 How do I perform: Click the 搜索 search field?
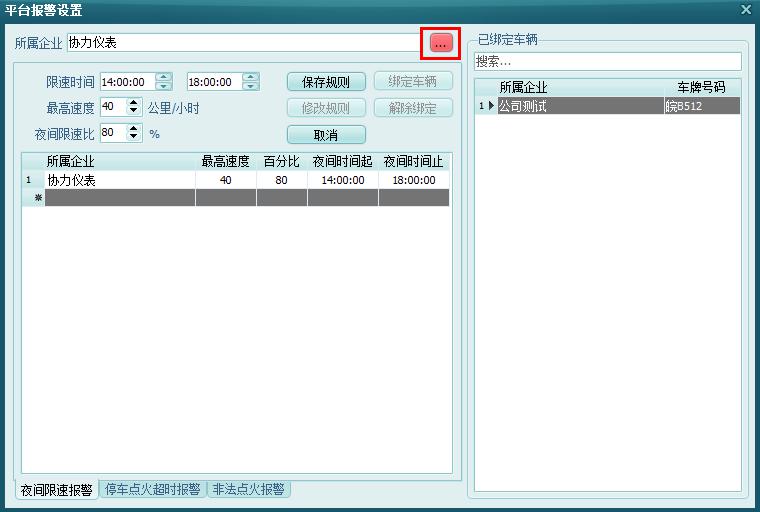coord(607,62)
